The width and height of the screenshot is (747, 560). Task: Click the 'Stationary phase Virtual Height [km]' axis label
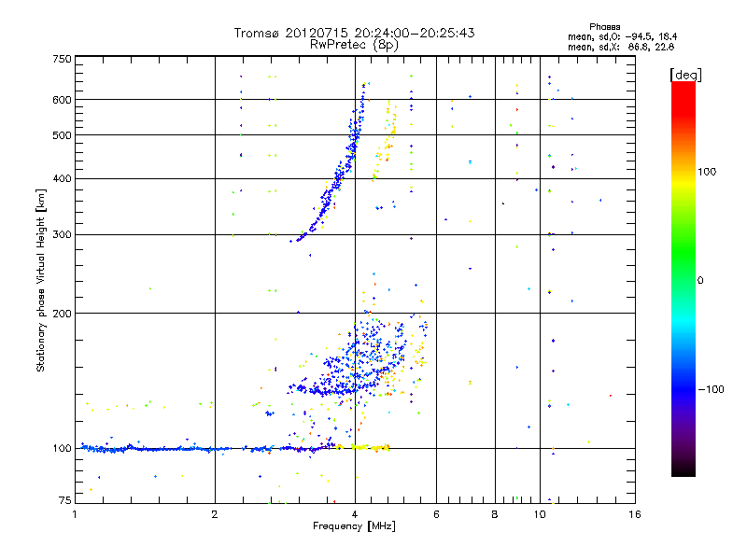click(40, 280)
